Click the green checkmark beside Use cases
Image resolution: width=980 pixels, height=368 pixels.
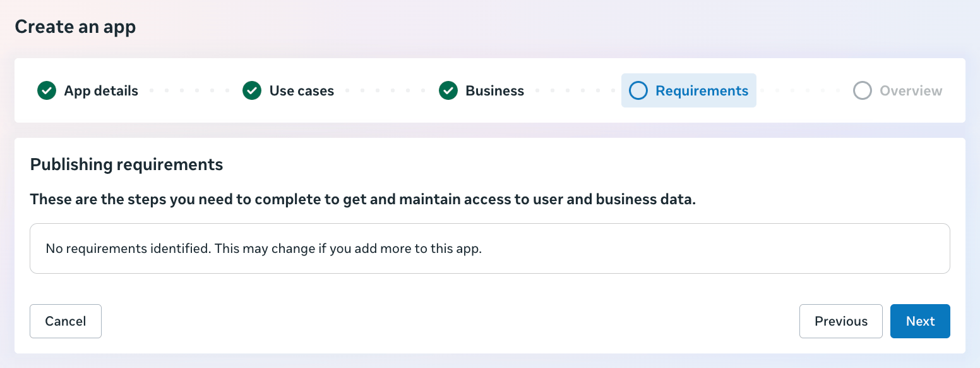pyautogui.click(x=252, y=90)
